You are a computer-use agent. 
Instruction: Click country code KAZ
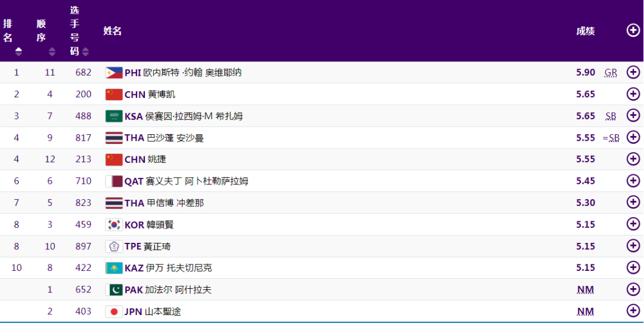point(134,268)
